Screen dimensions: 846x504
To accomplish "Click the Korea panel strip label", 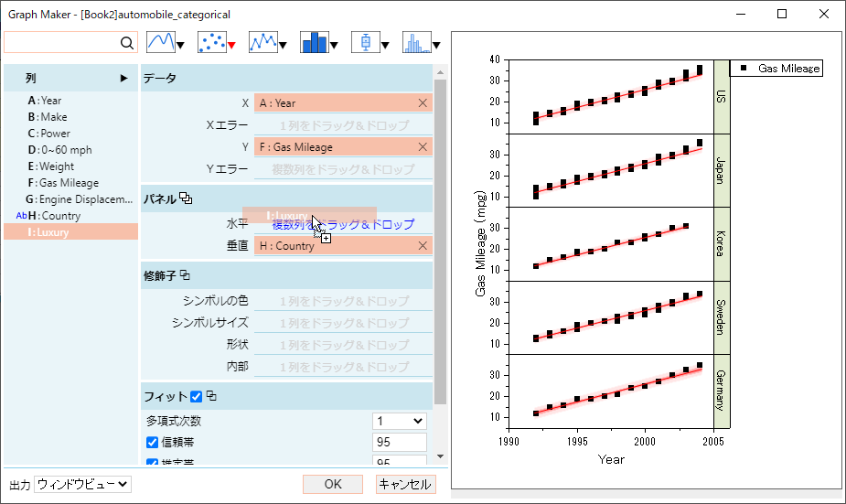I will [x=722, y=244].
